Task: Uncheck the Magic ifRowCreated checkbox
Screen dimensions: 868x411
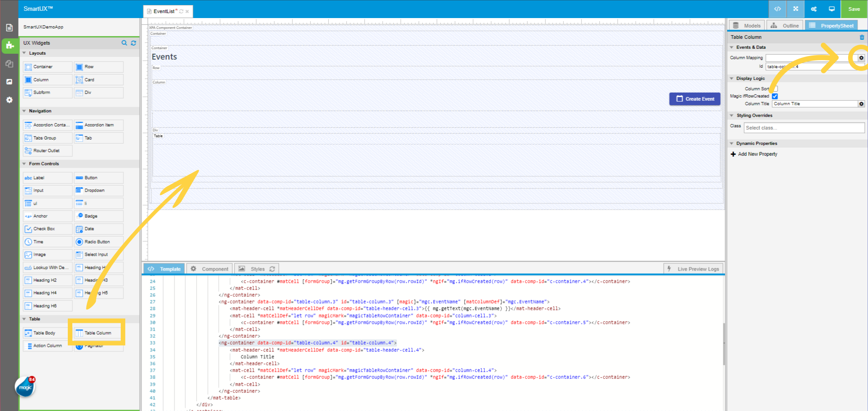Action: click(775, 96)
